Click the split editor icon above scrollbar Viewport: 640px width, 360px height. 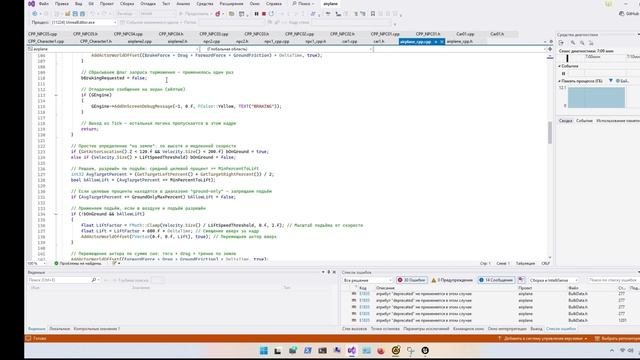(550, 49)
